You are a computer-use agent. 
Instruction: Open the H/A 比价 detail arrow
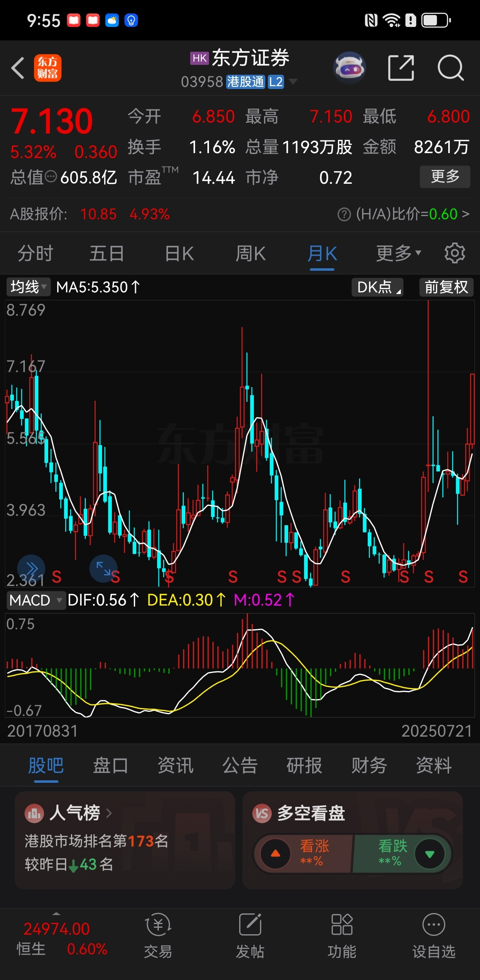pyautogui.click(x=465, y=214)
